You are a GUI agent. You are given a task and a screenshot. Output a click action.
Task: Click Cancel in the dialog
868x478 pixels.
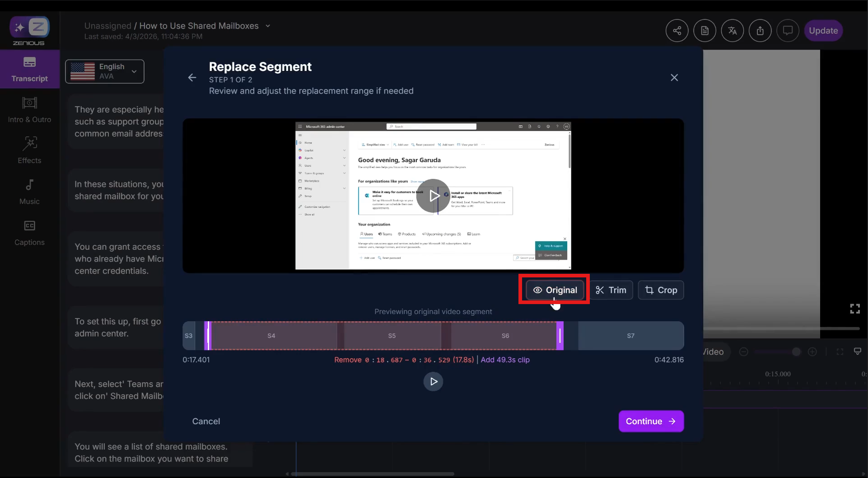pos(206,421)
